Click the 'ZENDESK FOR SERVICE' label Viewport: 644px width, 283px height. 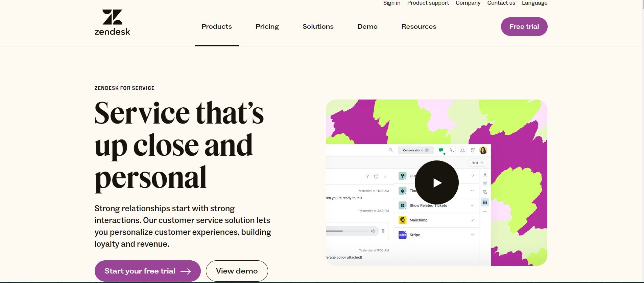[x=124, y=88]
